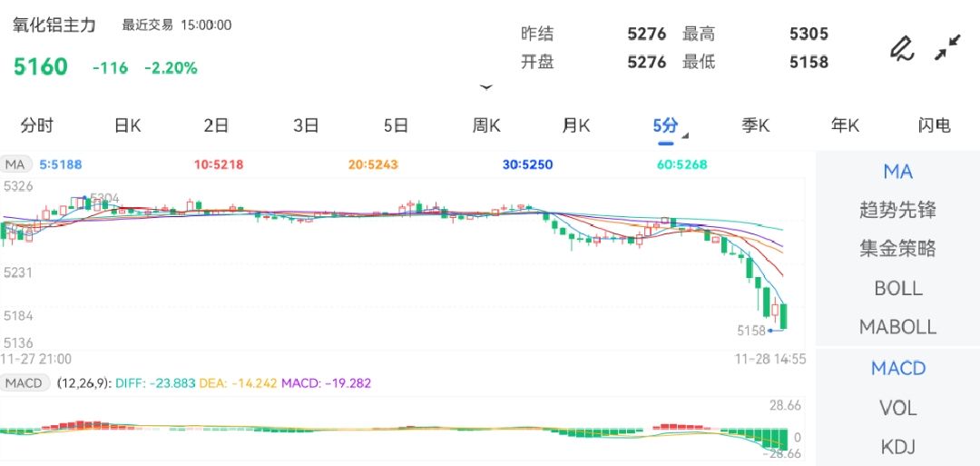Select the 5分 chart tab
Image resolution: width=980 pixels, height=466 pixels.
point(665,125)
